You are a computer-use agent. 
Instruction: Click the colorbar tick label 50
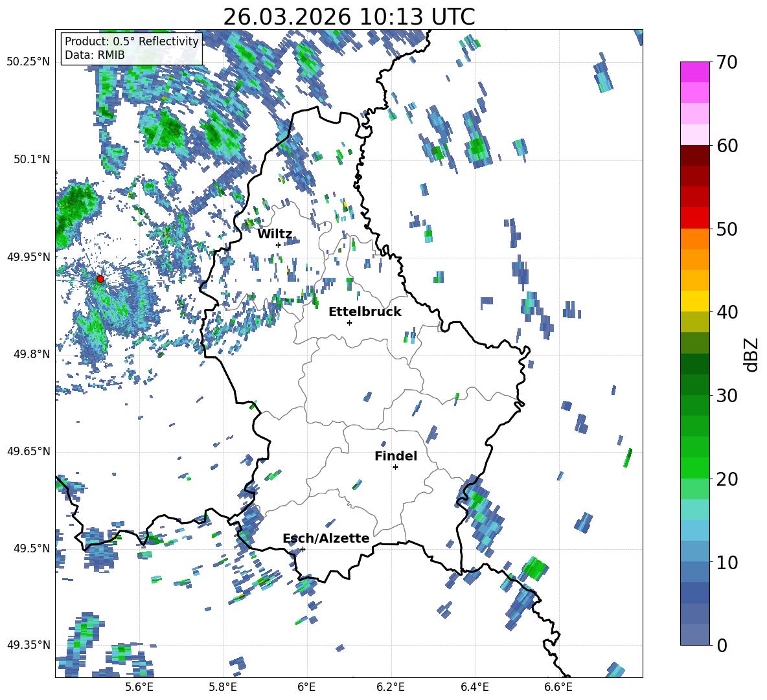[x=727, y=229]
